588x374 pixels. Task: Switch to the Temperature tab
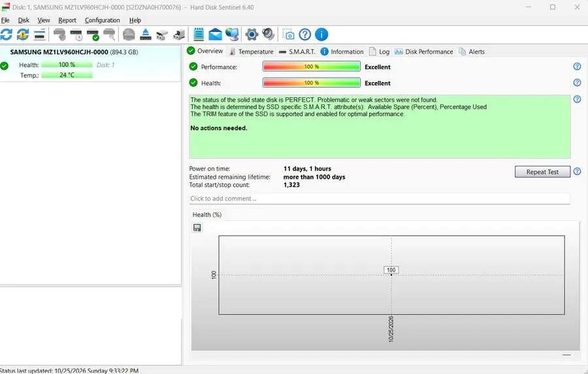(x=252, y=52)
